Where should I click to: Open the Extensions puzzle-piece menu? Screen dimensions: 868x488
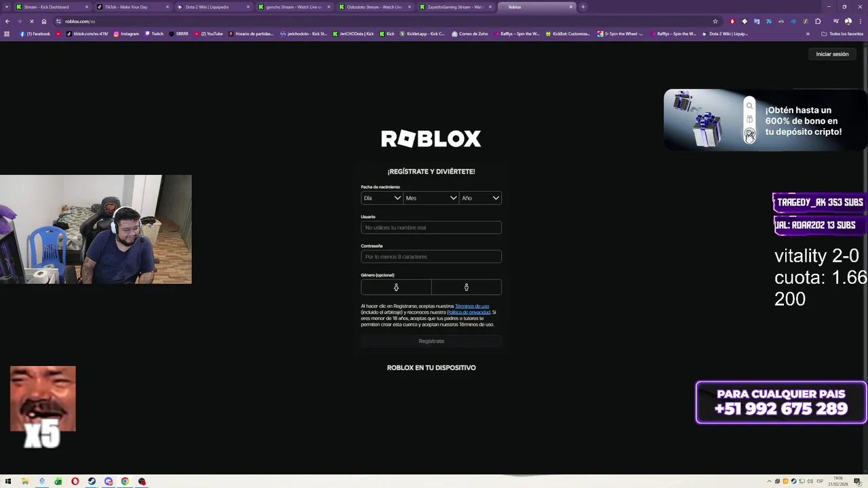coord(818,21)
